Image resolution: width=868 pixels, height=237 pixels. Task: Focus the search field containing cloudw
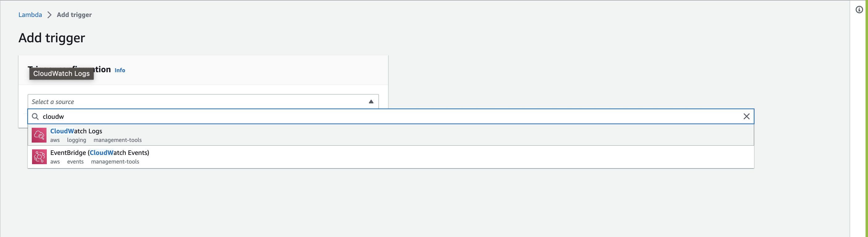[x=371, y=116]
